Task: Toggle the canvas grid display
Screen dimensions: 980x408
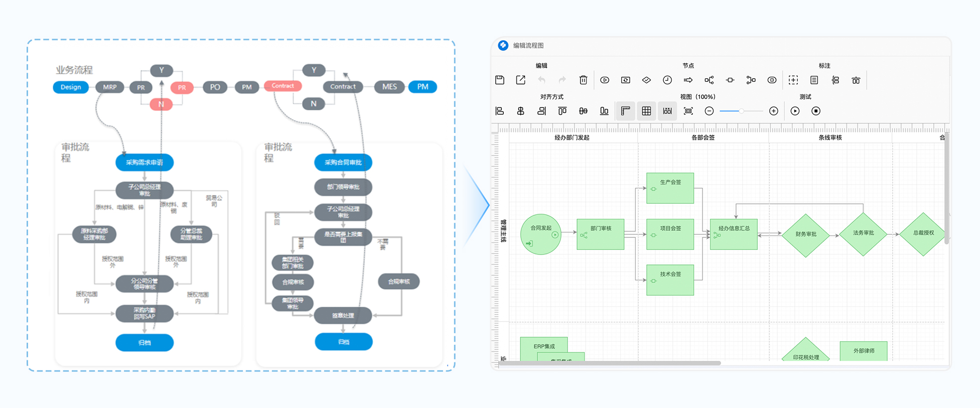Action: (x=646, y=111)
